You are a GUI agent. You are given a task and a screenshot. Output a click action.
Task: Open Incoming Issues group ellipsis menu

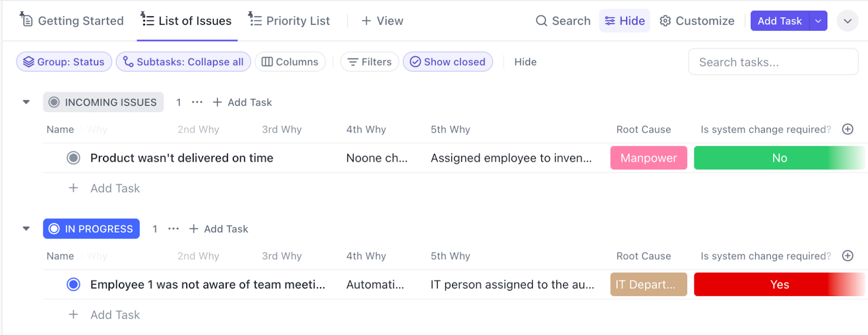tap(197, 102)
